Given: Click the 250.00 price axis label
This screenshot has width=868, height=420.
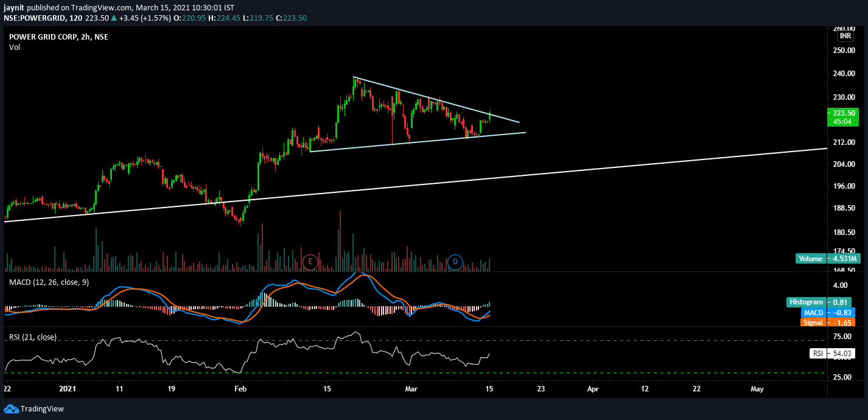Looking at the screenshot, I should [844, 51].
